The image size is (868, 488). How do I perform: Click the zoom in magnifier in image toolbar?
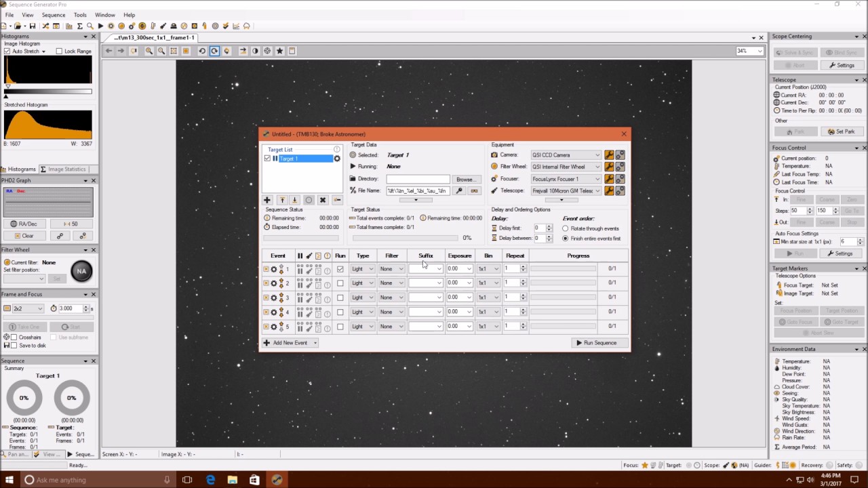(x=149, y=51)
